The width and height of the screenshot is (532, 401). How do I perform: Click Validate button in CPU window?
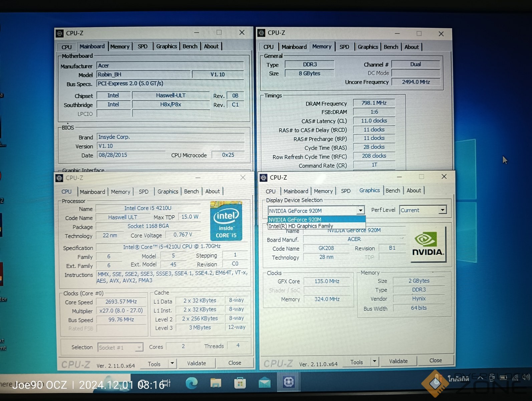[197, 363]
